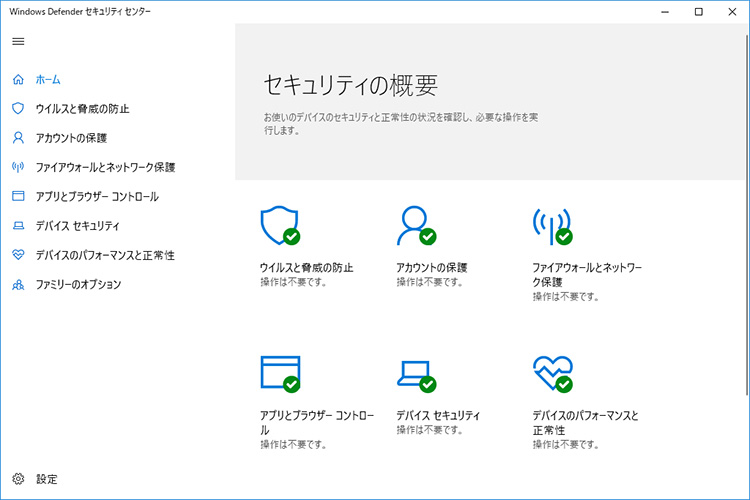Image resolution: width=750 pixels, height=500 pixels.
Task: Click the vertical scrollbar on right edge
Action: point(747,214)
